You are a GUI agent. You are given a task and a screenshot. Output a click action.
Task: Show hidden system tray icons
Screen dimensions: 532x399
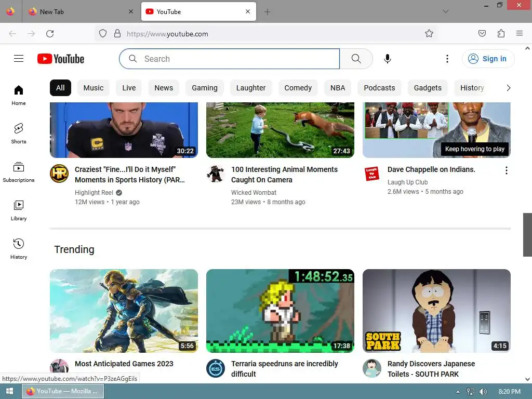[x=458, y=392]
